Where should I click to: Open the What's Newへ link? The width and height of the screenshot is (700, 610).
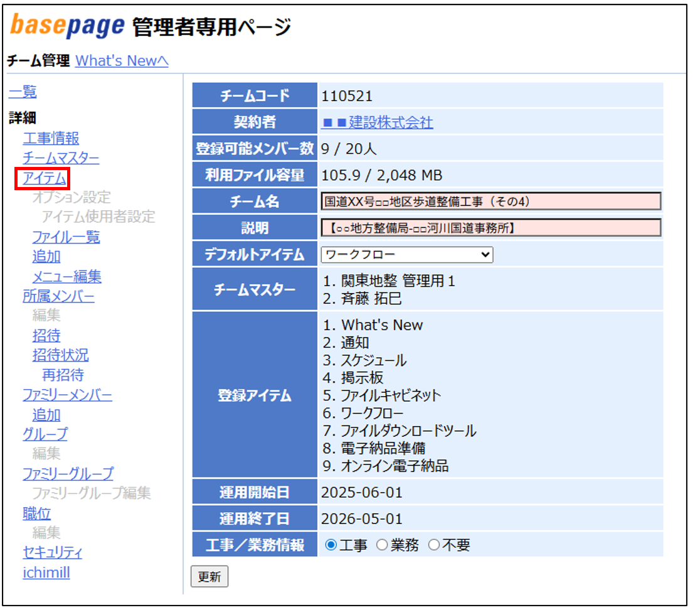pos(122,61)
